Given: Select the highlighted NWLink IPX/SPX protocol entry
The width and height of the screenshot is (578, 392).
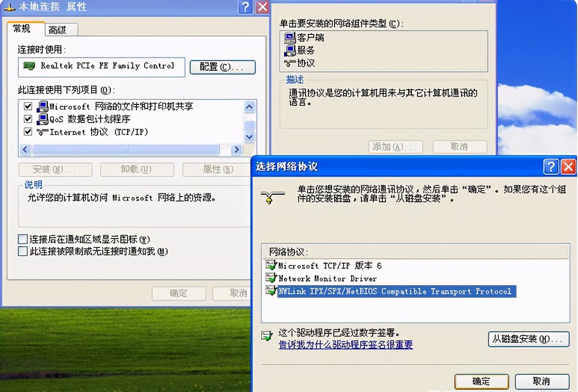Looking at the screenshot, I should click(396, 291).
